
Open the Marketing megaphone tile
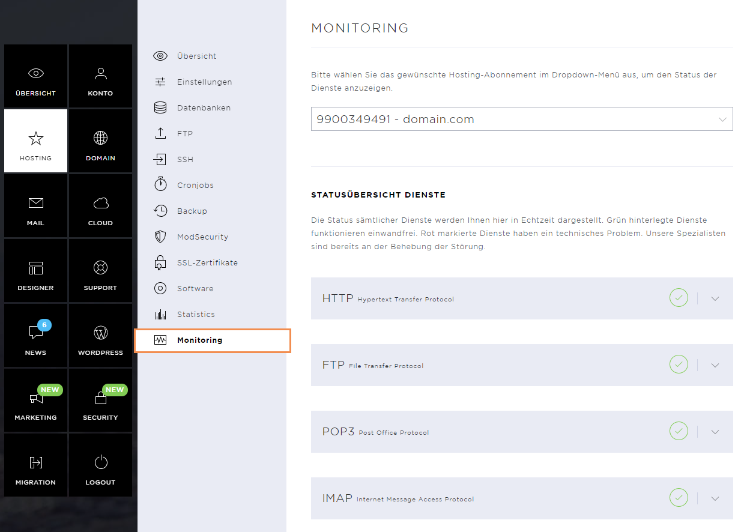coord(35,401)
